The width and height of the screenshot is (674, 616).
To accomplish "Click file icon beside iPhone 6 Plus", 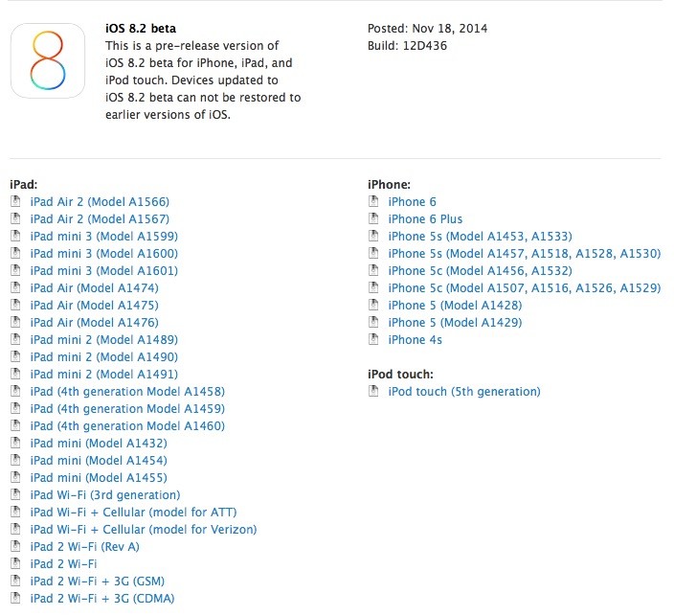I will click(373, 218).
